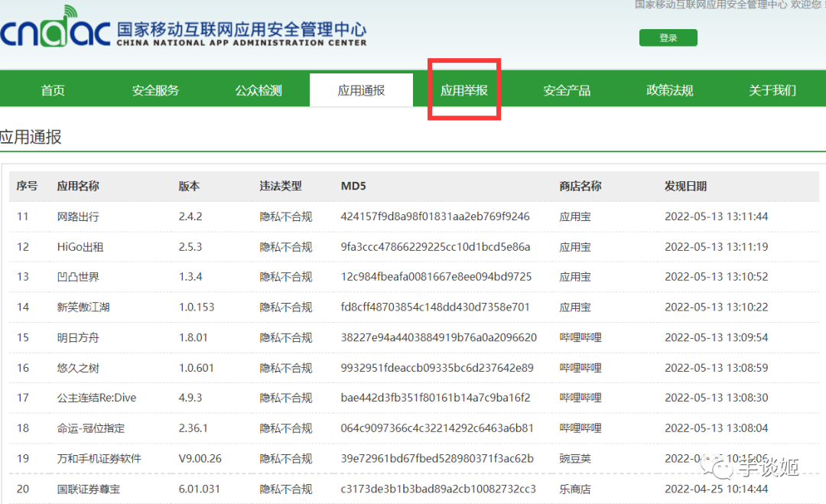
Task: Open the 应用举报 nav item
Action: 464,90
